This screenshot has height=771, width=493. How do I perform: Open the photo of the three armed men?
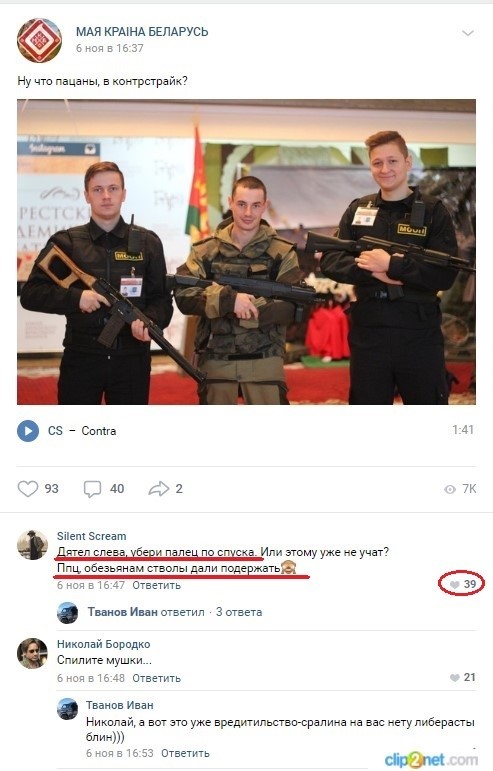[246, 252]
